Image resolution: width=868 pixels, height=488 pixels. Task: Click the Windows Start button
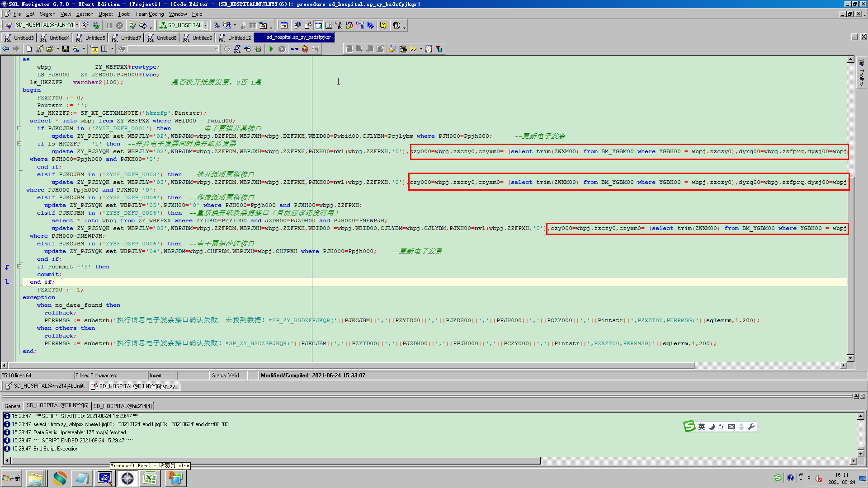point(11,478)
